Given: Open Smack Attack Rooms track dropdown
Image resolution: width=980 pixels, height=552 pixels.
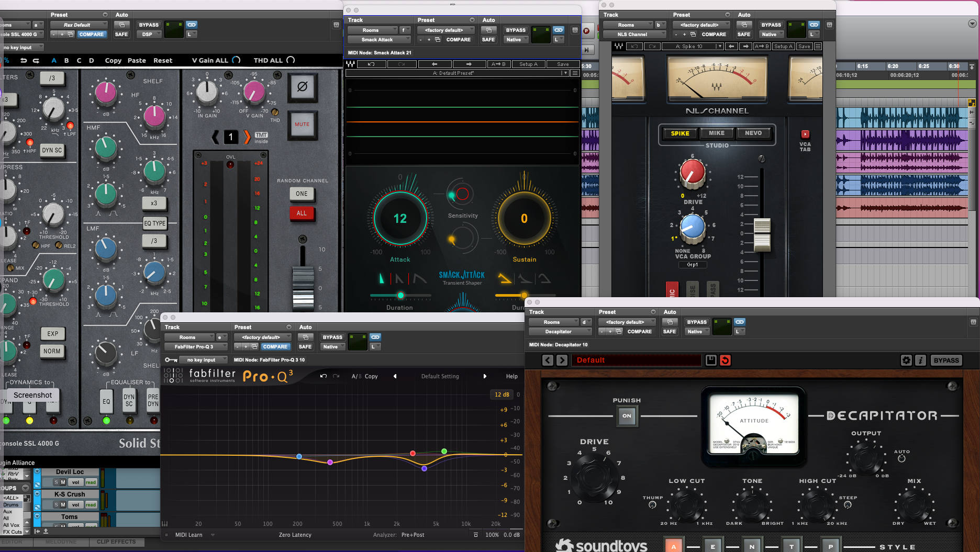Looking at the screenshot, I should coord(373,30).
